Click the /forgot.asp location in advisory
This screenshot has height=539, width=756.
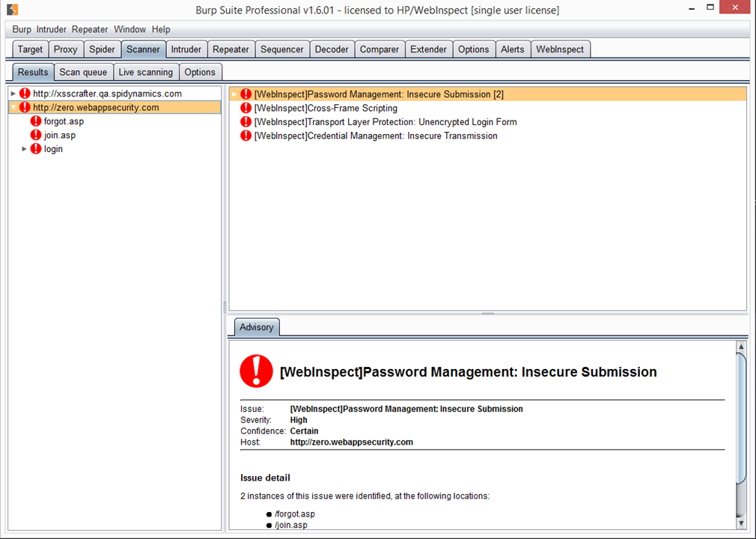pyautogui.click(x=295, y=514)
